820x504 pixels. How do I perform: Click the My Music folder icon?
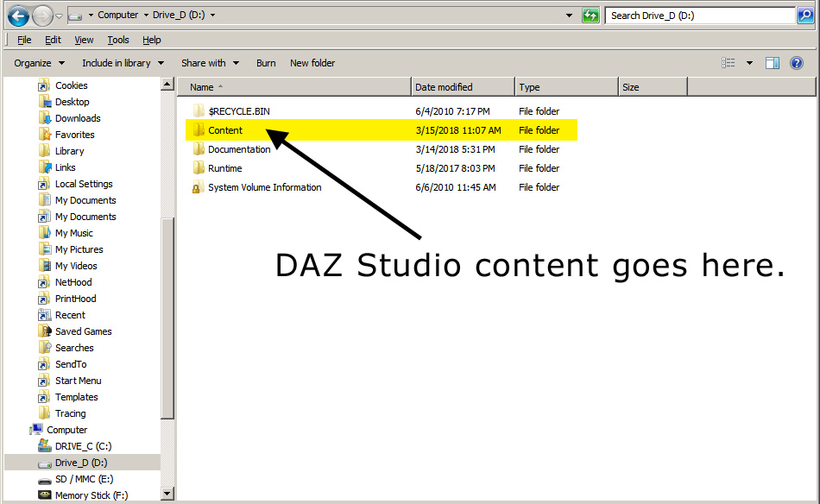[44, 233]
